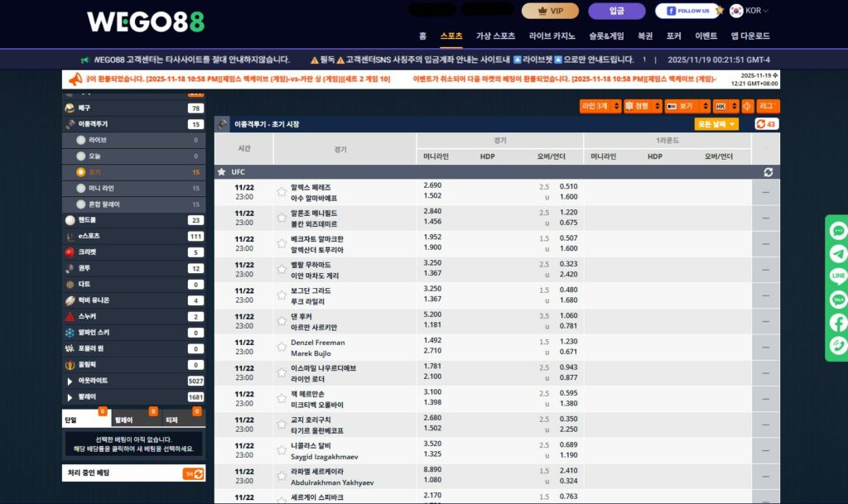848x504 pixels.
Task: Click the sound icon in the orange toolbar
Action: 747,107
